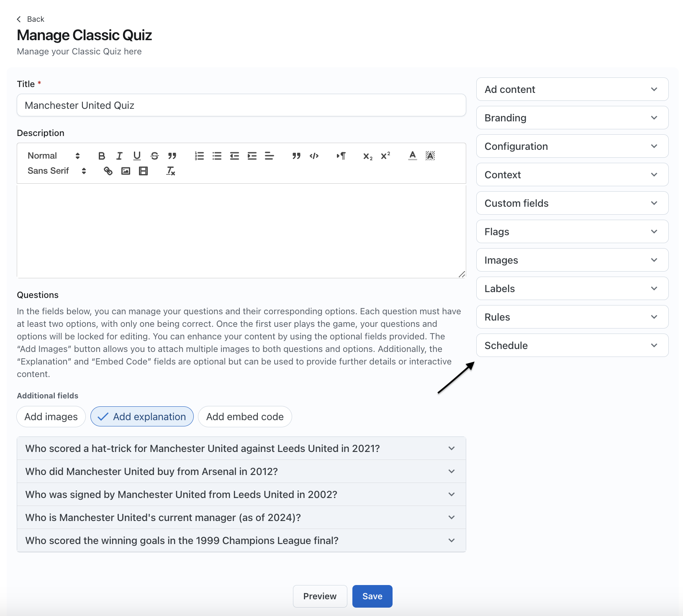Click inside the Description text area

coord(241,231)
